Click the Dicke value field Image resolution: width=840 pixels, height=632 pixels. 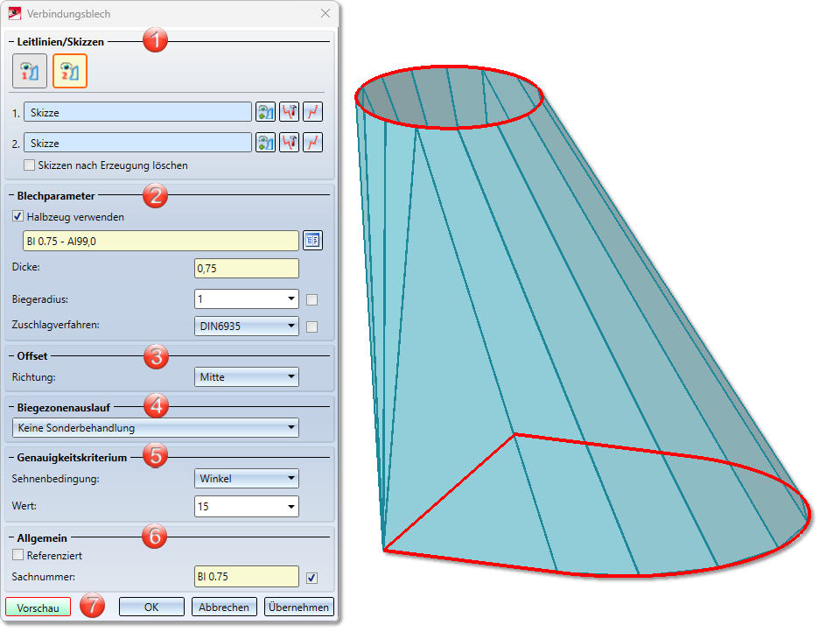(x=247, y=268)
